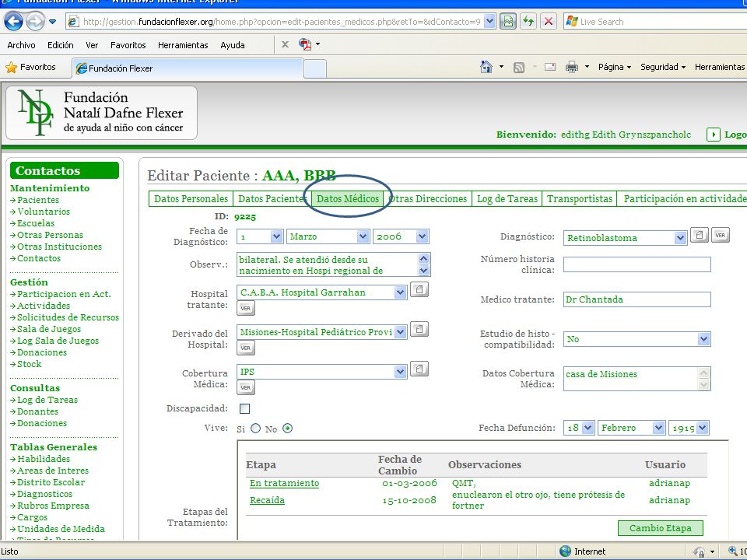Click the add icon beside Derivado del Hospital
The width and height of the screenshot is (747, 560).
419,329
